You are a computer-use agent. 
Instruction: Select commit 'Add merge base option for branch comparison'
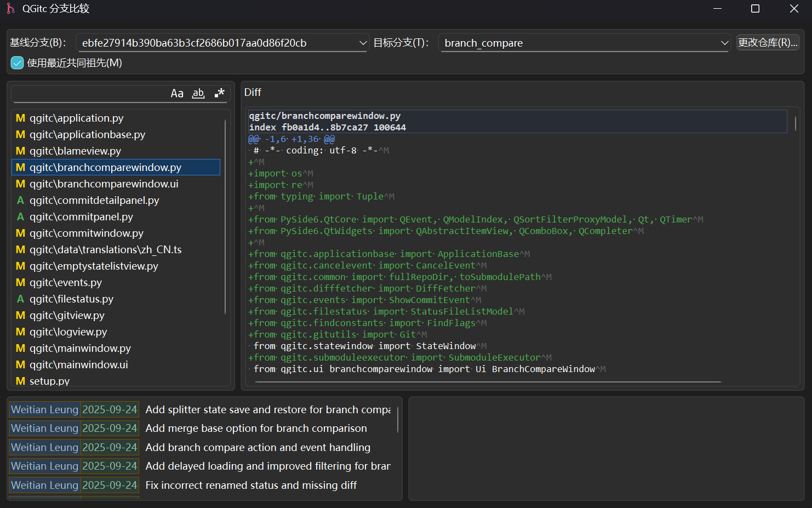pos(256,428)
